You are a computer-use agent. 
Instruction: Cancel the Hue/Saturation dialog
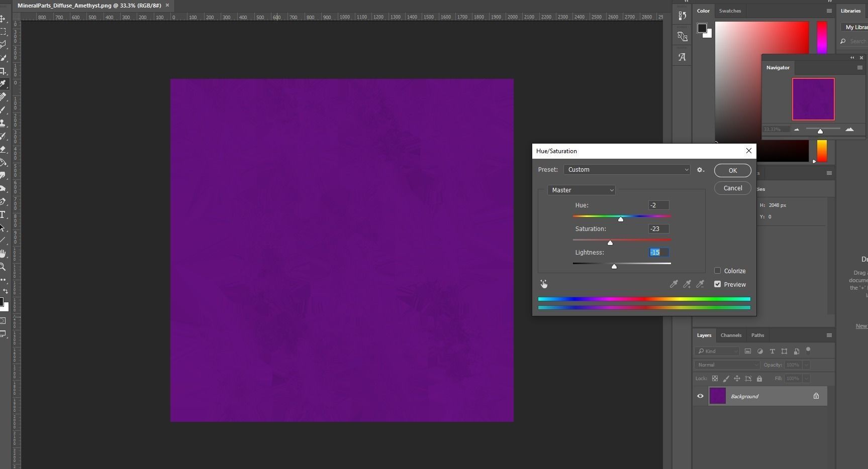point(733,188)
